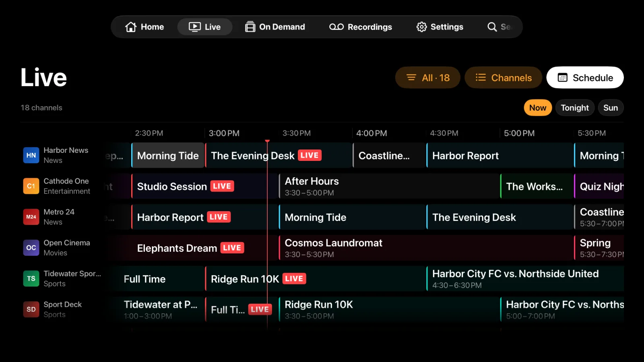Select the Now time filter
This screenshot has height=362, width=644.
pyautogui.click(x=538, y=108)
